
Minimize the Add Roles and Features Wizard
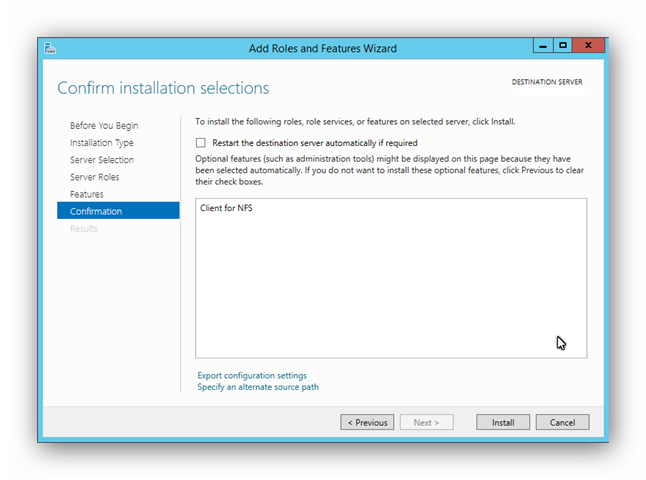[543, 45]
